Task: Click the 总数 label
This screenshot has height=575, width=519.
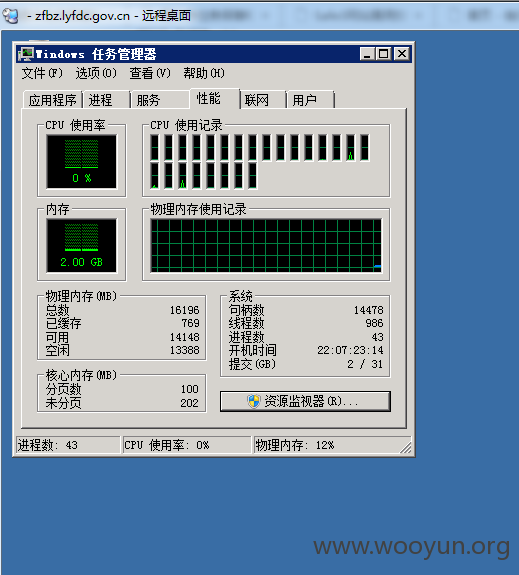Action: pyautogui.click(x=57, y=310)
